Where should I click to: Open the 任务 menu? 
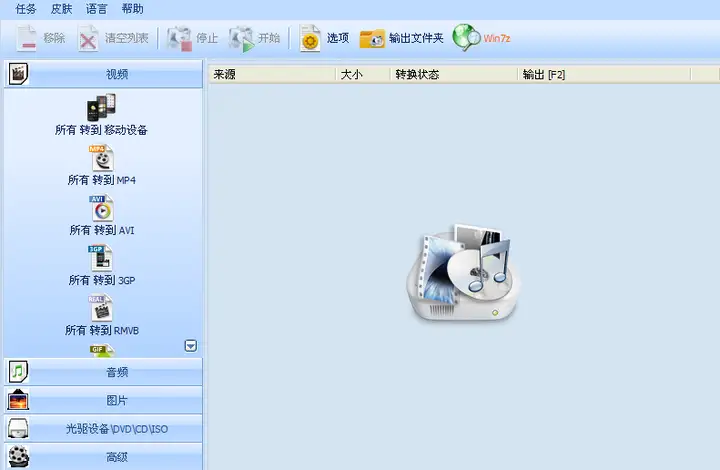coord(26,9)
